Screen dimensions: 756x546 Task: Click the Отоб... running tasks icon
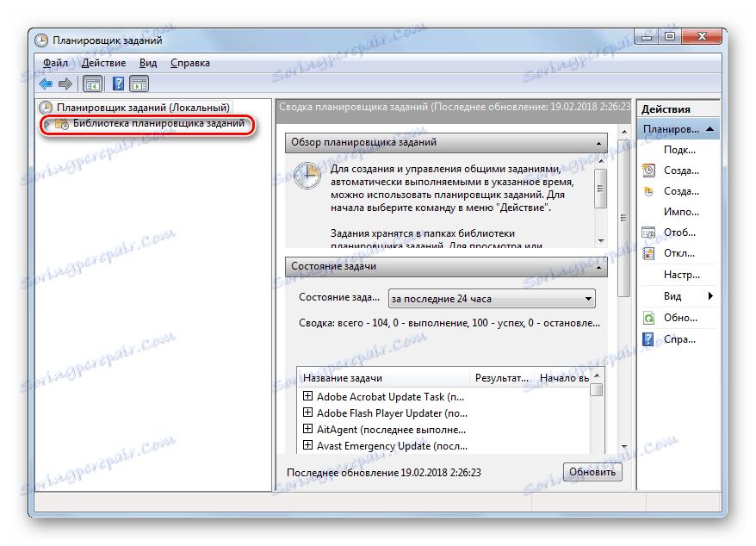tap(649, 233)
